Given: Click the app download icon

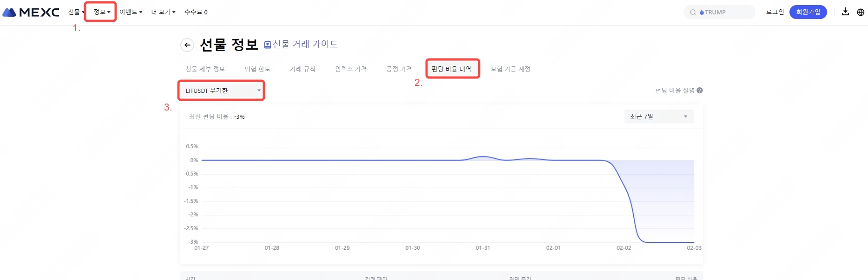Looking at the screenshot, I should pyautogui.click(x=845, y=12).
